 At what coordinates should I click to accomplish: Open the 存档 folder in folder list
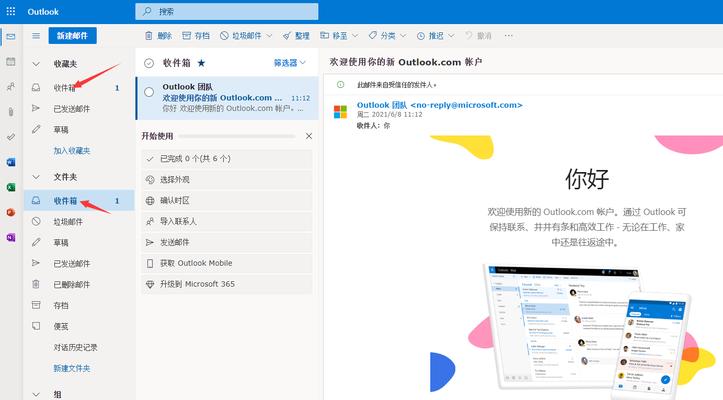pos(79,305)
